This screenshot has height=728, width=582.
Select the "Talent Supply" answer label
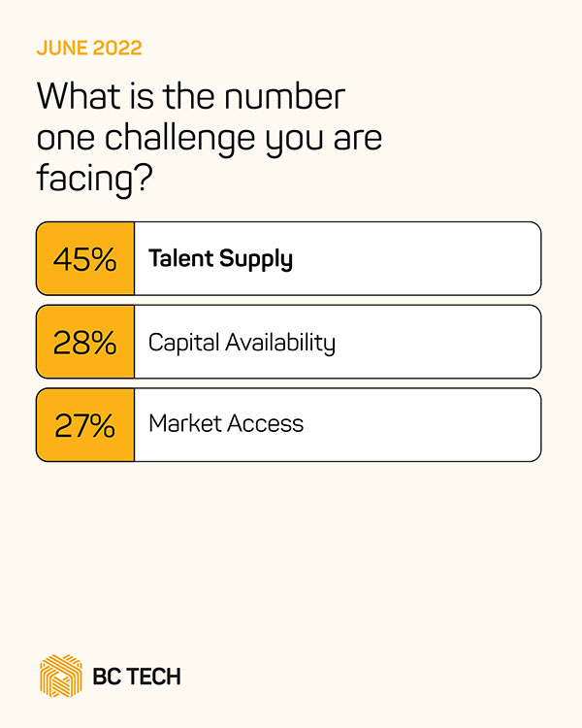220,259
